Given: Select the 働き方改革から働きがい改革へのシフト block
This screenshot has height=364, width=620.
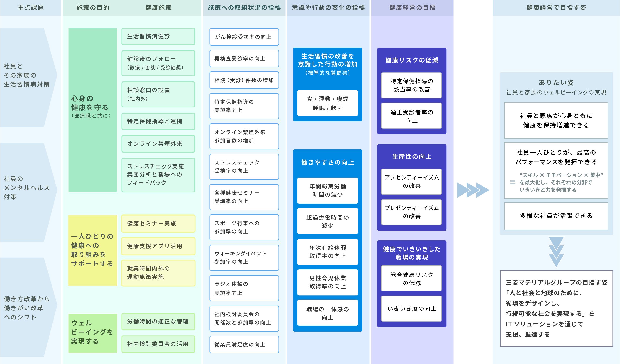Looking at the screenshot, I should point(28,307).
